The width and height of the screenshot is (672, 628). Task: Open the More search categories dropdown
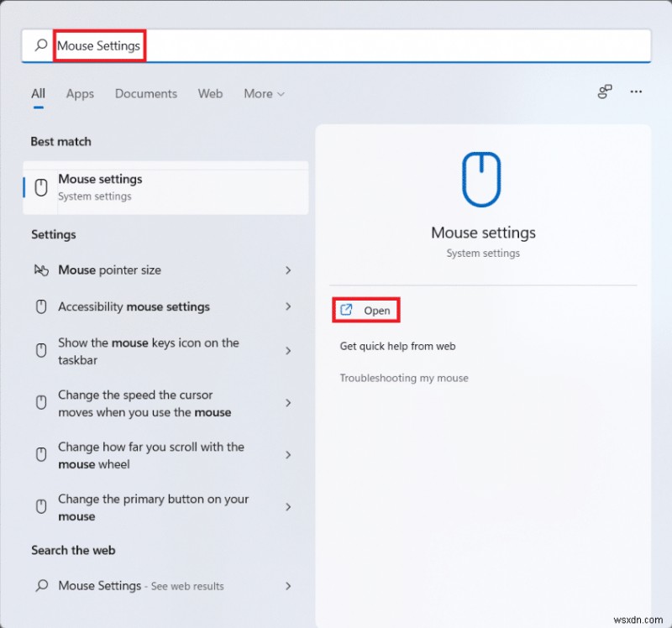coord(264,94)
